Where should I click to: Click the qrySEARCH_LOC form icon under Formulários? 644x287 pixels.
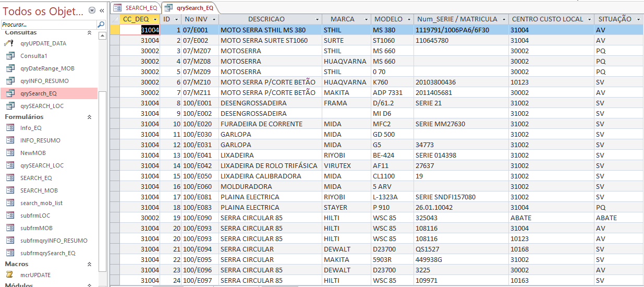(10, 165)
